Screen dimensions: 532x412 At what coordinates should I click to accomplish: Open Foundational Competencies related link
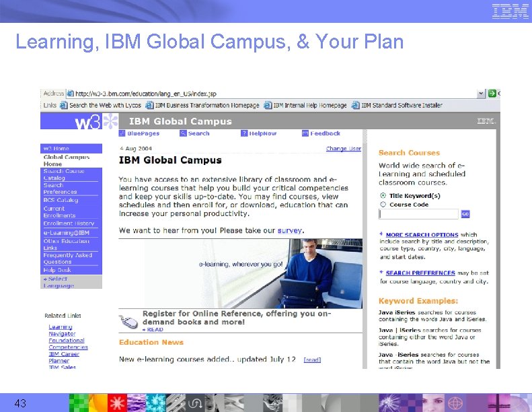[x=68, y=344]
